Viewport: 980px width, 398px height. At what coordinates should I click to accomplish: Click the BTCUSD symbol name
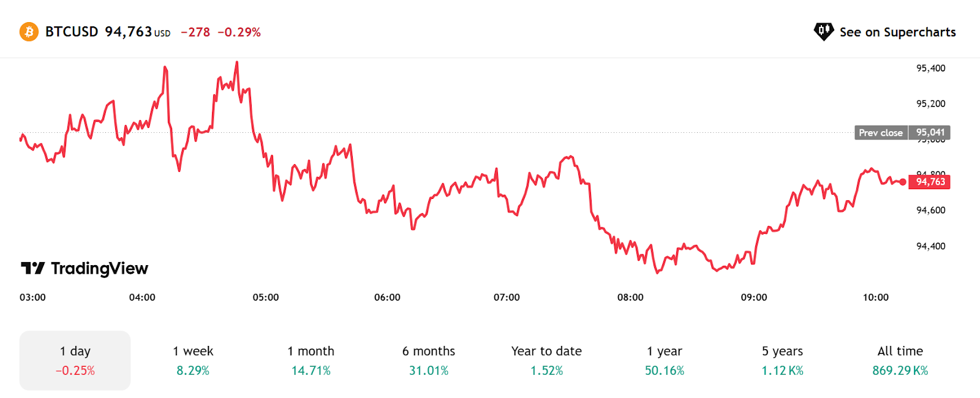click(72, 32)
